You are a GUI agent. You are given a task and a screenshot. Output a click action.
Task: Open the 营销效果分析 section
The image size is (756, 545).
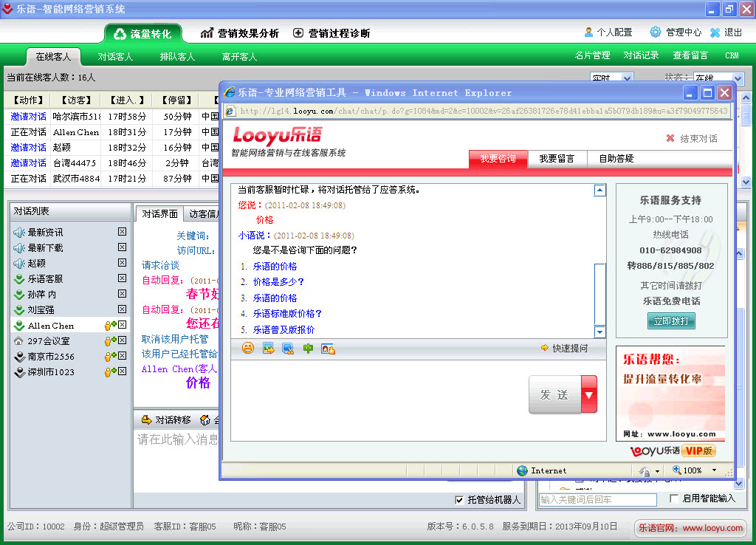click(240, 33)
